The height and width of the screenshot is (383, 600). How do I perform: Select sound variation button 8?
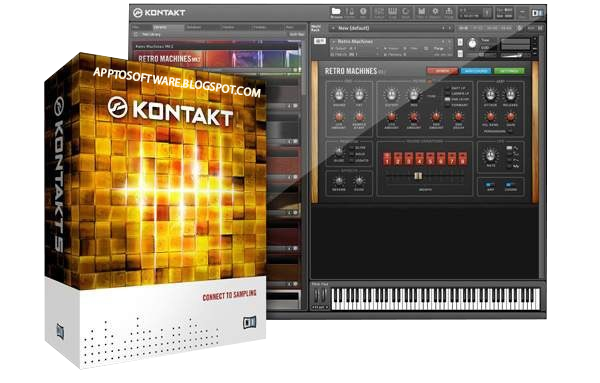click(x=463, y=159)
